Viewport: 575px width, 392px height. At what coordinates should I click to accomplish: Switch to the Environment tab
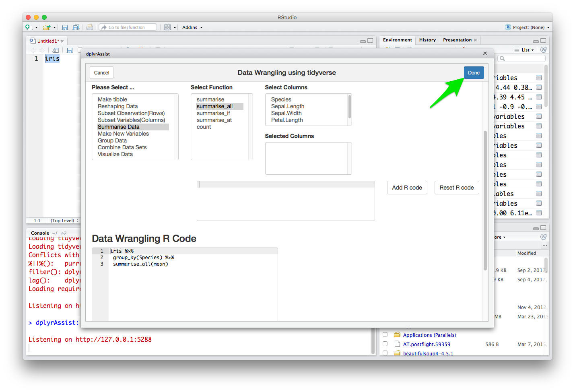397,40
